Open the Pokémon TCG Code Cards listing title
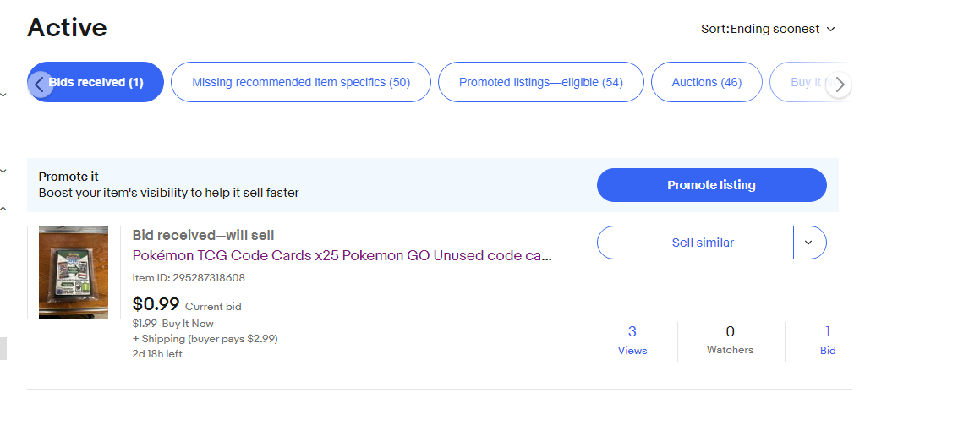The height and width of the screenshot is (442, 980). click(342, 255)
